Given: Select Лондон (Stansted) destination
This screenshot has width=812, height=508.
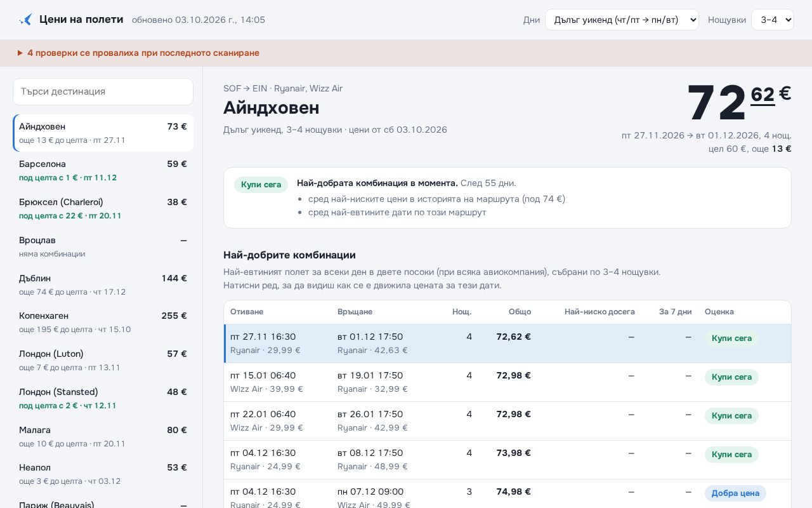Looking at the screenshot, I should [103, 398].
